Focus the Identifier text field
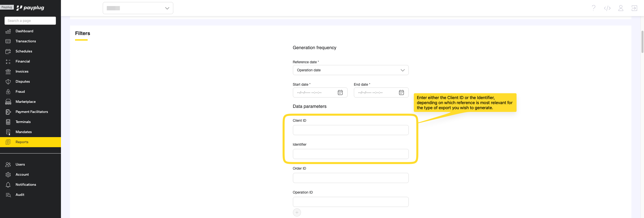 click(x=350, y=154)
